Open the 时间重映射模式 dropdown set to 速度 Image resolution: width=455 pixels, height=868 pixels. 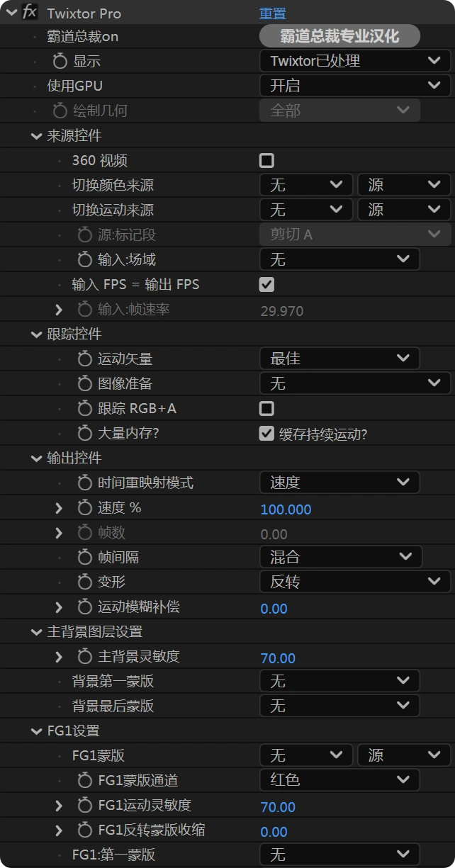coord(339,483)
